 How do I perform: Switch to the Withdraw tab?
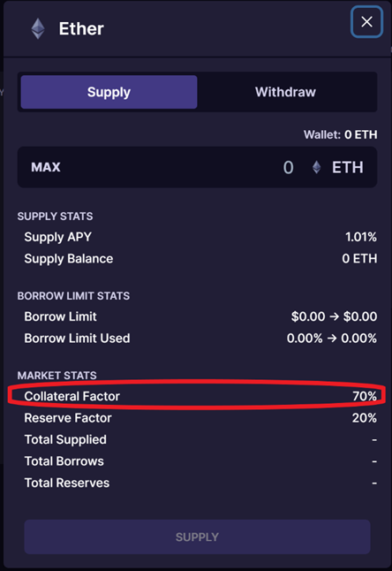click(x=285, y=92)
